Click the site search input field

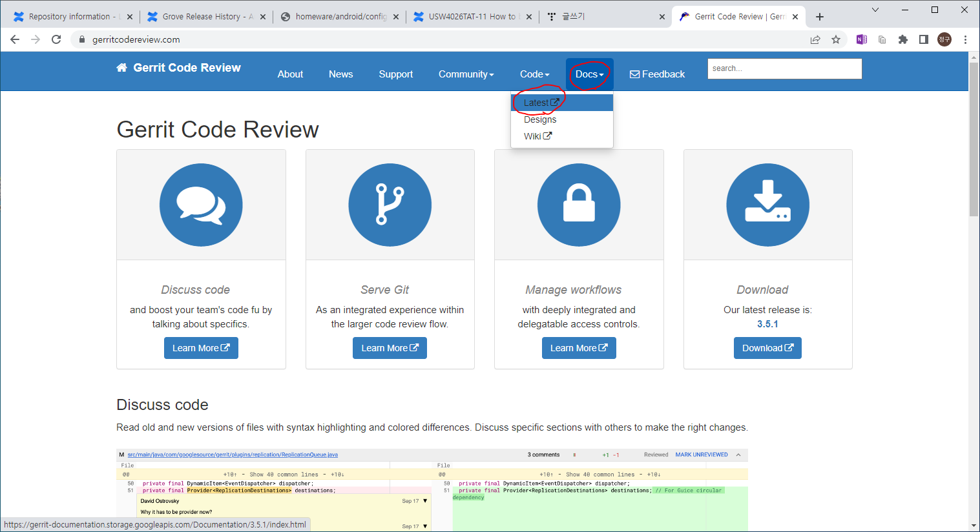(784, 68)
